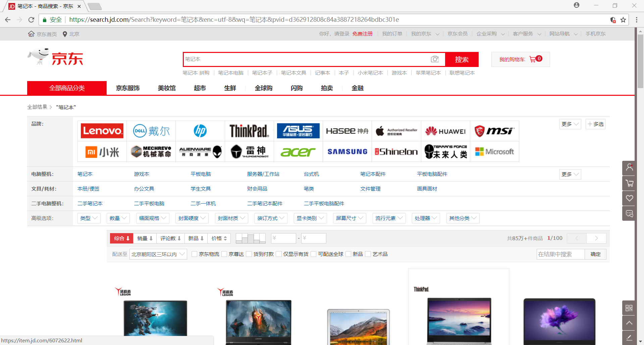Bookmark this page with star icon
644x345 pixels.
(623, 20)
